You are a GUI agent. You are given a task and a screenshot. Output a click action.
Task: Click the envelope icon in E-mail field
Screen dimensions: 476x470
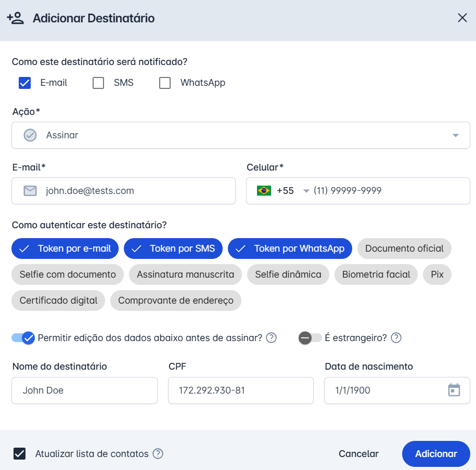30,191
